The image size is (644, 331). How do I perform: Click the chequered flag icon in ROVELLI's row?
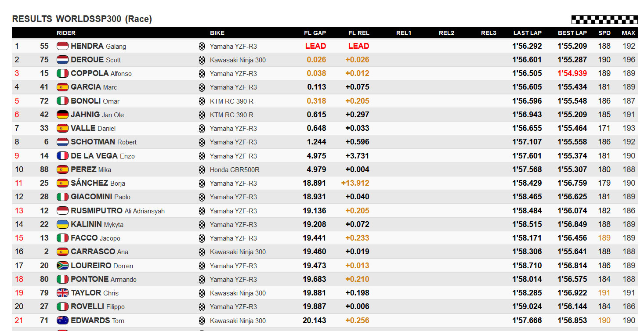pyautogui.click(x=202, y=306)
